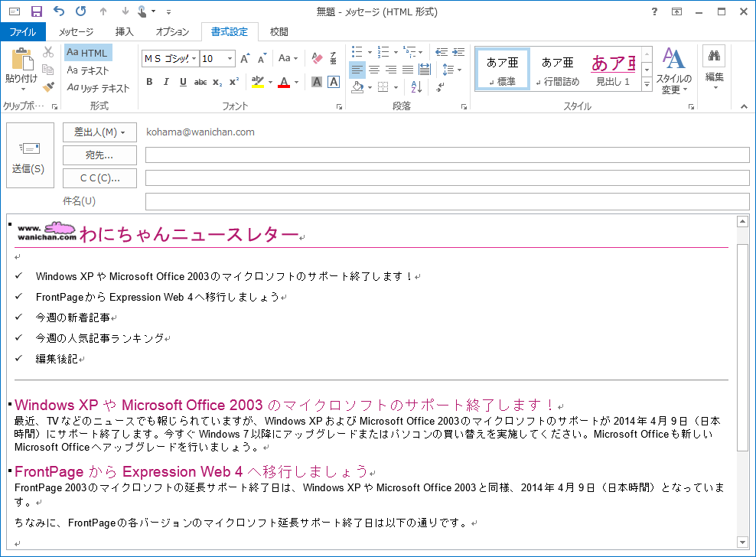This screenshot has height=557, width=756.
Task: Center-align the paragraph
Action: (x=374, y=70)
